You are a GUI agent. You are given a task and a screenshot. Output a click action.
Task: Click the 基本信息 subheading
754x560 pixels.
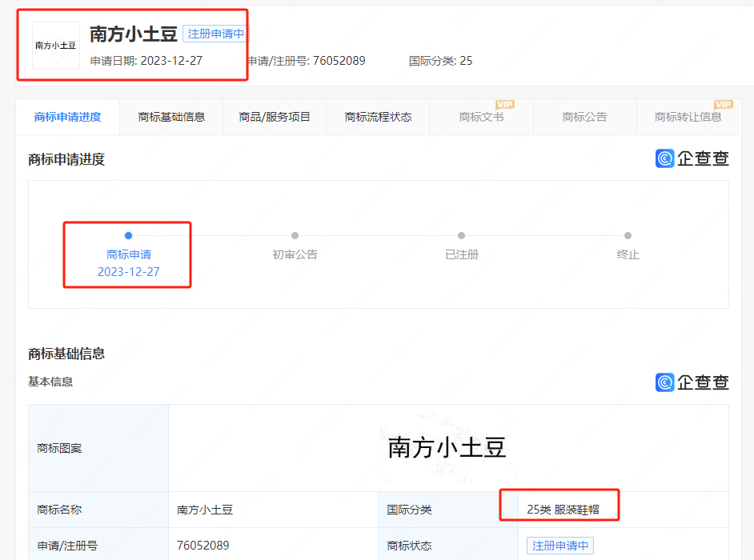[50, 382]
